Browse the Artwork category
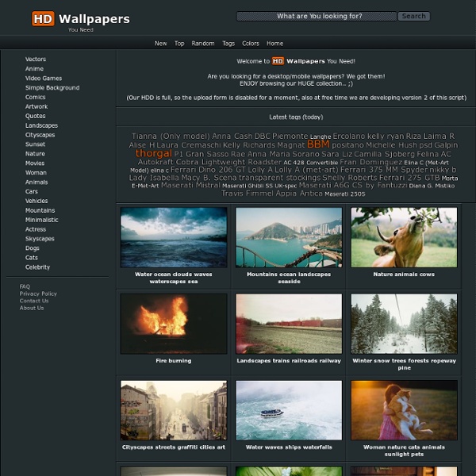 [x=36, y=106]
